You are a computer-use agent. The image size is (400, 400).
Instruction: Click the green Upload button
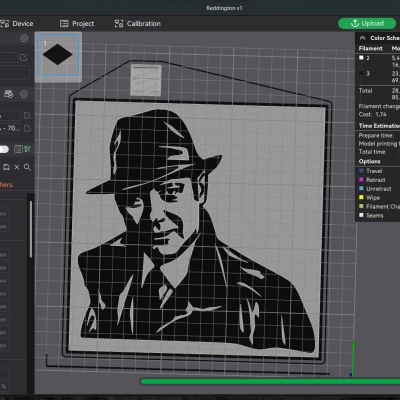tap(367, 23)
